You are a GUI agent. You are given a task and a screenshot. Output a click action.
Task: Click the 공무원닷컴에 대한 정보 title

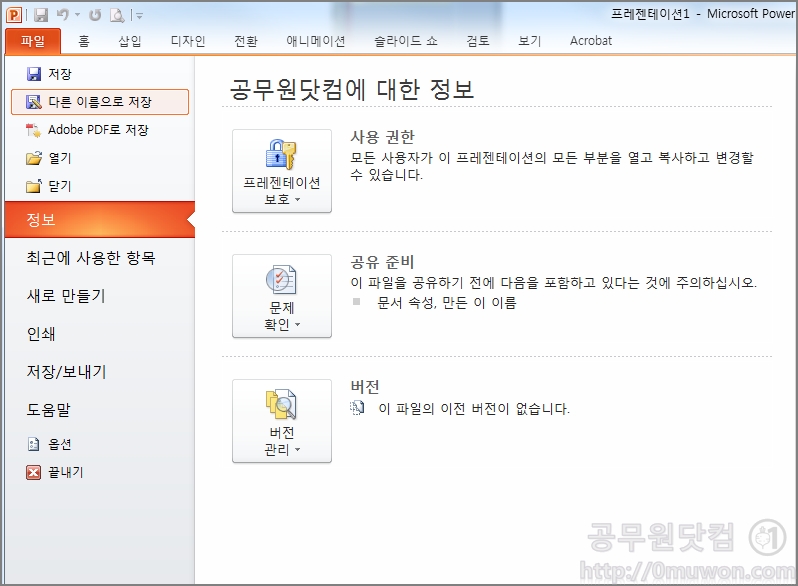point(352,89)
